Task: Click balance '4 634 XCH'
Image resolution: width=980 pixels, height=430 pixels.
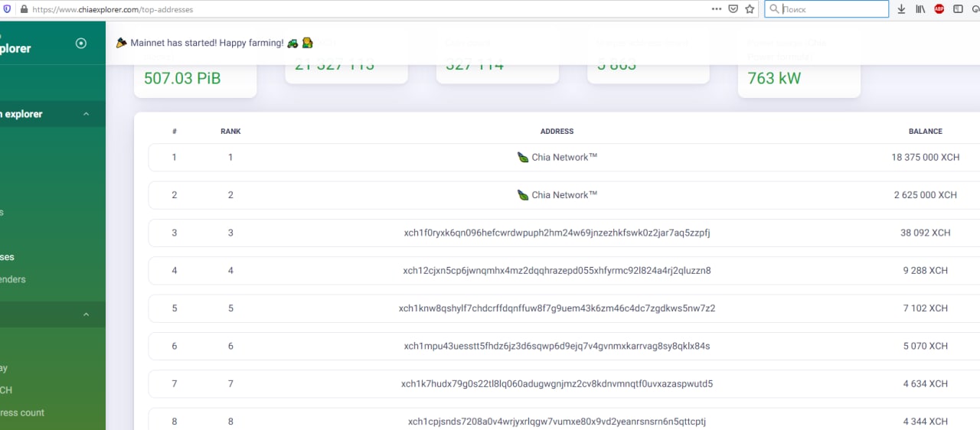Action: (x=925, y=383)
